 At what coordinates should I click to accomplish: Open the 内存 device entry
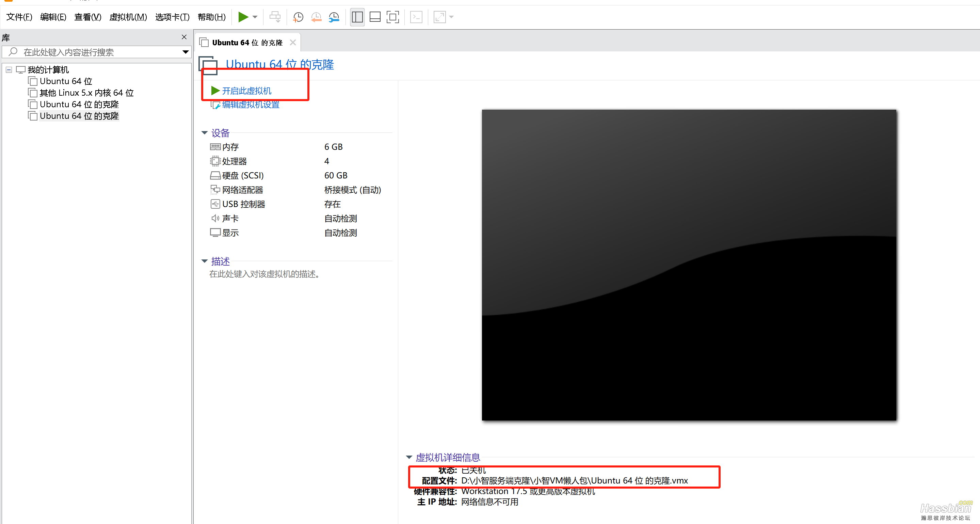click(x=230, y=147)
